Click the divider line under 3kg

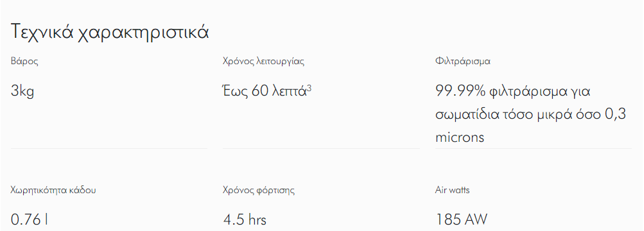click(109, 148)
